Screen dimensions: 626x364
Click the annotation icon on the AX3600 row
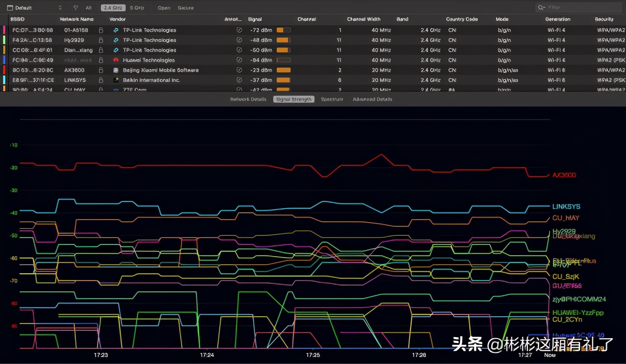pyautogui.click(x=239, y=70)
